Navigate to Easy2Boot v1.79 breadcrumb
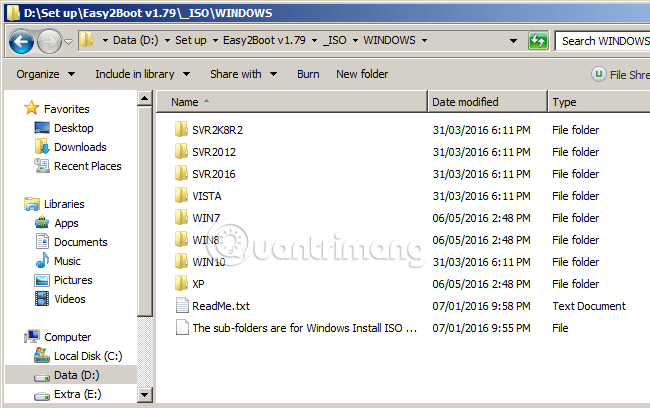650x408 pixels. [x=264, y=40]
